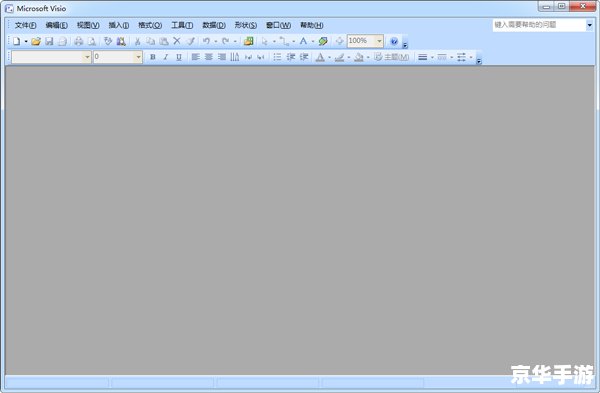Open the Research pane icon
The image size is (600, 393).
pyautogui.click(x=121, y=41)
